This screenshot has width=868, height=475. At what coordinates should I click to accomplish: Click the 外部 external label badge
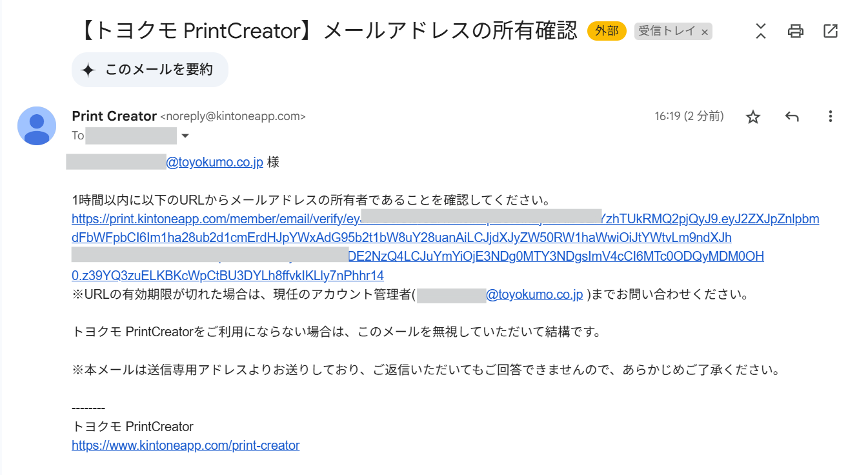click(x=607, y=31)
